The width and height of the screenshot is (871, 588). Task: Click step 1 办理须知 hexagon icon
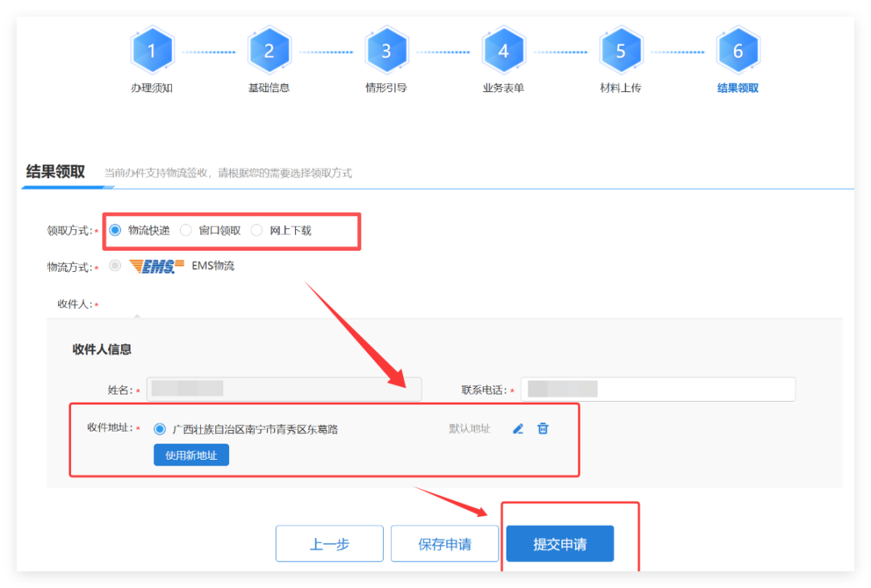coord(152,52)
